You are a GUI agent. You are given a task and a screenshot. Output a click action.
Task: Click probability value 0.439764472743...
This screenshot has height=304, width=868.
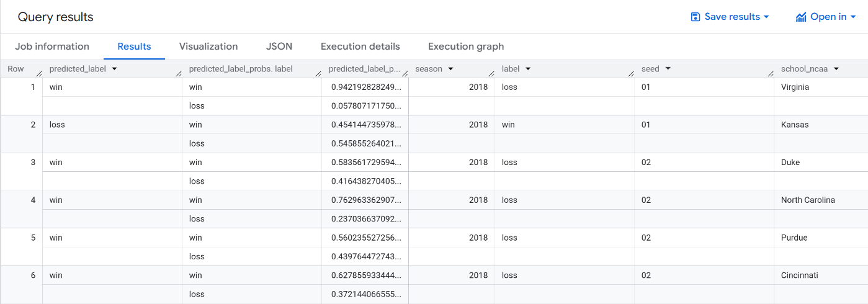pyautogui.click(x=365, y=256)
